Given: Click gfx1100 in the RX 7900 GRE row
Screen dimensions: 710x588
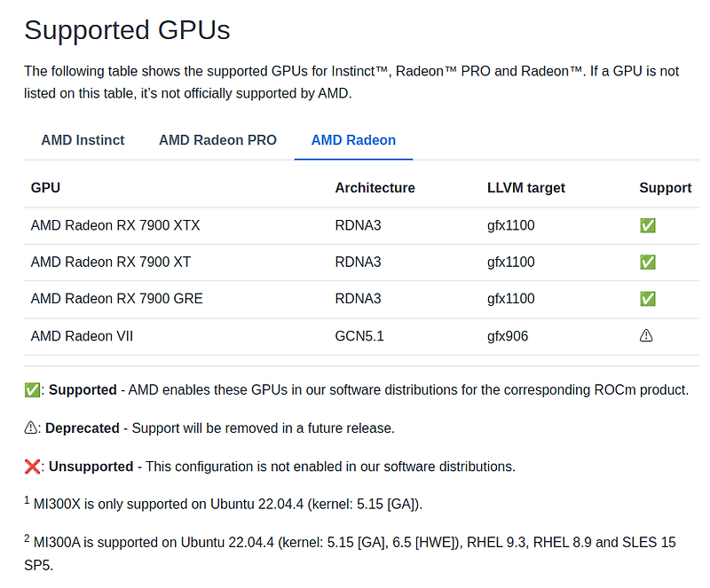Looking at the screenshot, I should [511, 299].
